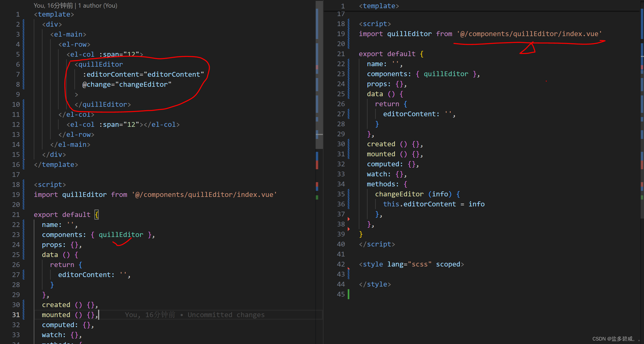Click blue change marker beside left line 27

[x=23, y=275]
